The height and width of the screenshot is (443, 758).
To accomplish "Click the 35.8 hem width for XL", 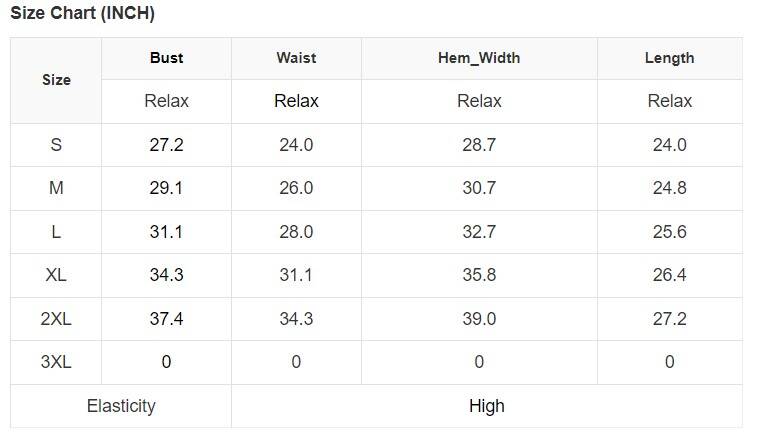I will (x=479, y=275).
